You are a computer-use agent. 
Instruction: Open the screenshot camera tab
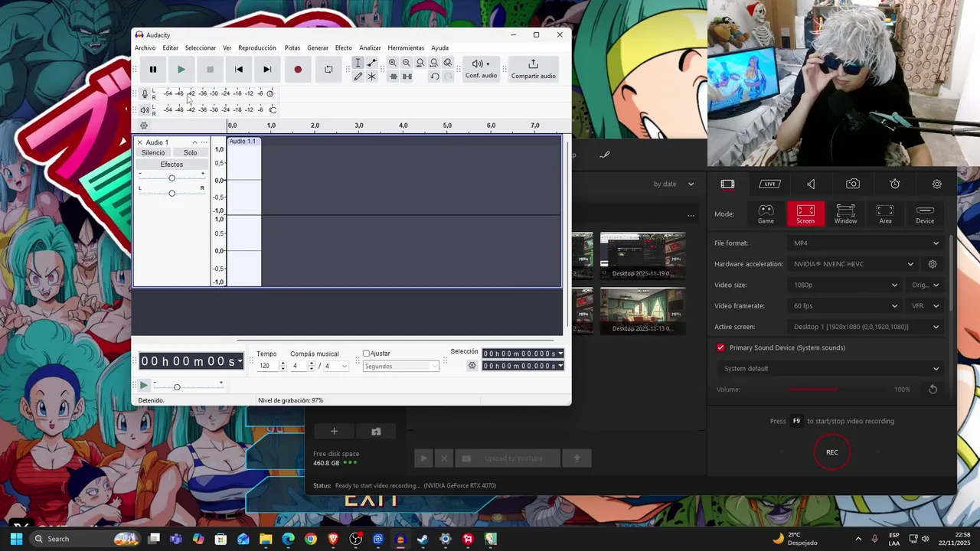coord(853,184)
